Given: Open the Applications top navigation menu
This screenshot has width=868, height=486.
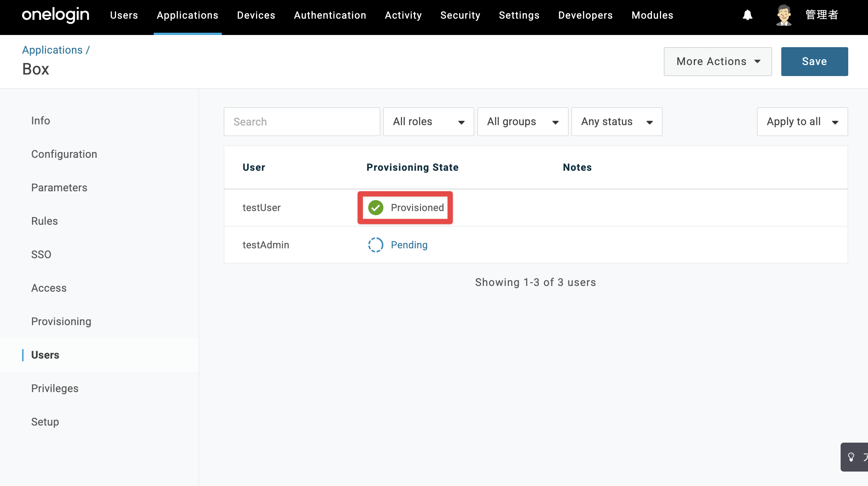Looking at the screenshot, I should tap(188, 15).
